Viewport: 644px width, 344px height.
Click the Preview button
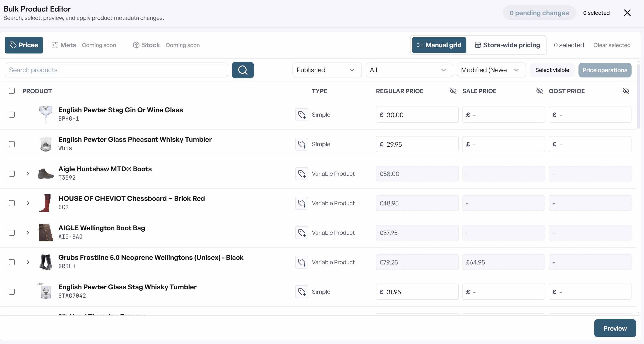point(615,328)
